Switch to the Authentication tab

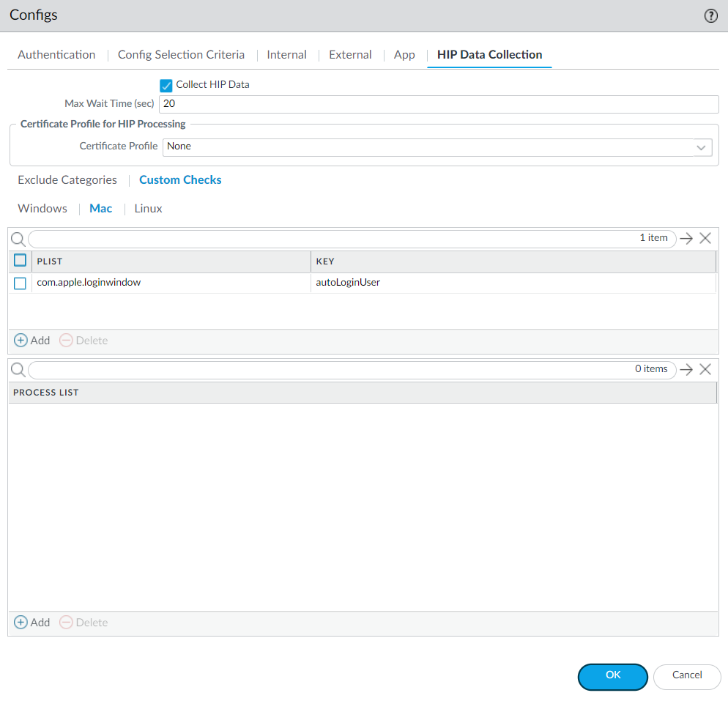tap(56, 55)
